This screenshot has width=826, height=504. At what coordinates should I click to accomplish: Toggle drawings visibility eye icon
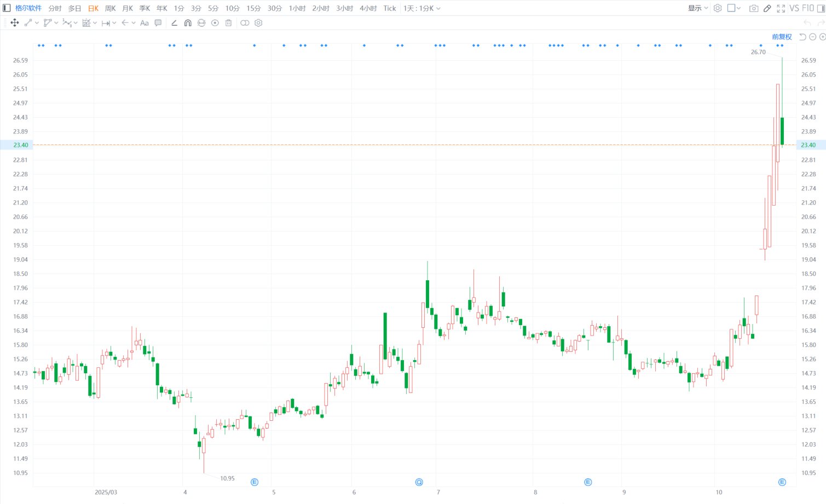tap(215, 23)
